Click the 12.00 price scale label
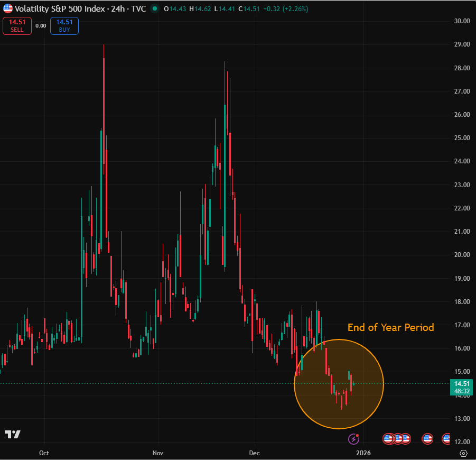This screenshot has height=460, width=476. [x=462, y=442]
